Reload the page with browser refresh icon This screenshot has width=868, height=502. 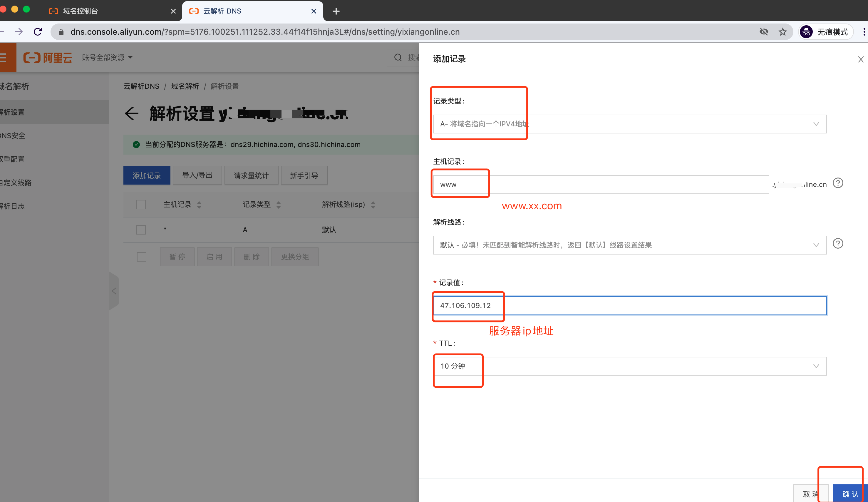click(38, 32)
